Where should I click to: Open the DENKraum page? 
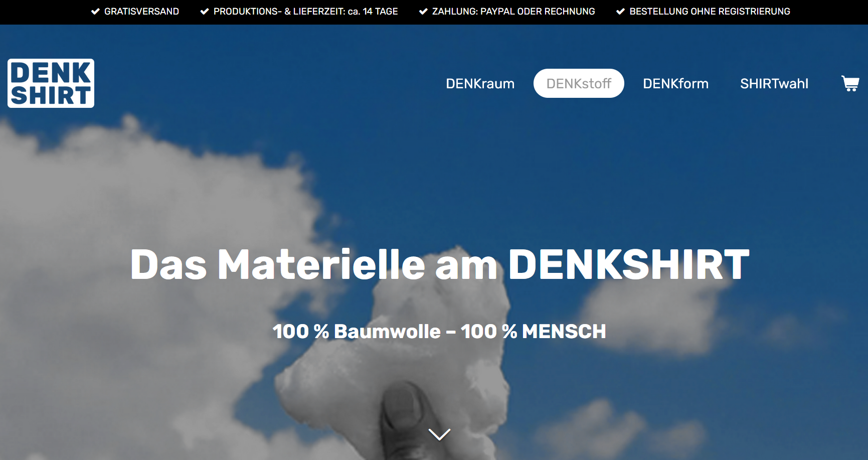480,83
